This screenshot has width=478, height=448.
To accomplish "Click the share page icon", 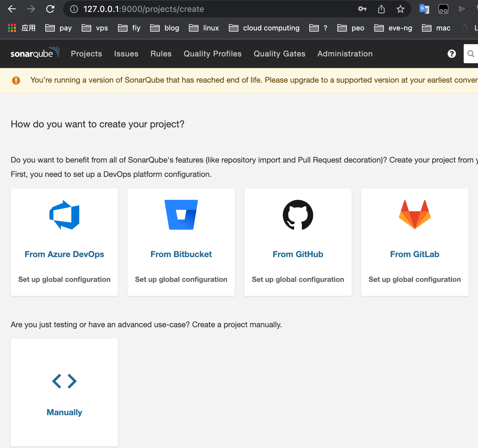I will tap(381, 9).
